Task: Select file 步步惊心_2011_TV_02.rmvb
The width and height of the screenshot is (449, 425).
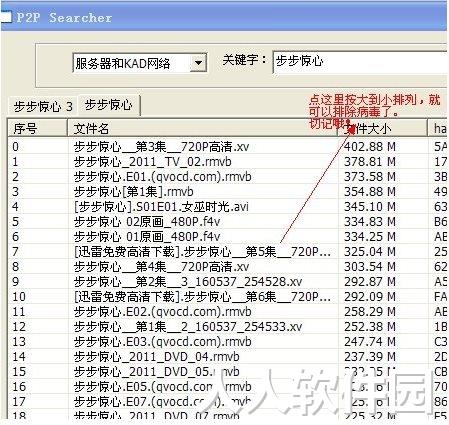Action: coord(153,162)
